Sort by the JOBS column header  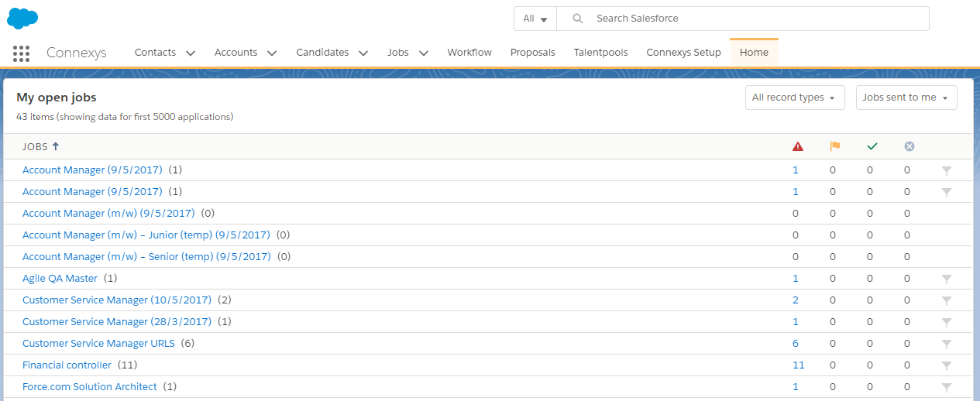(x=41, y=146)
